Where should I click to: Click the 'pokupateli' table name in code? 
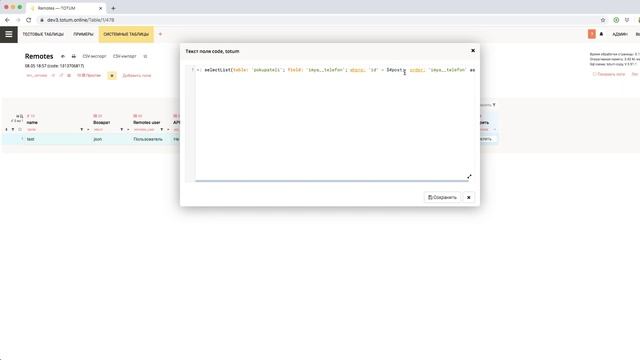pyautogui.click(x=267, y=70)
